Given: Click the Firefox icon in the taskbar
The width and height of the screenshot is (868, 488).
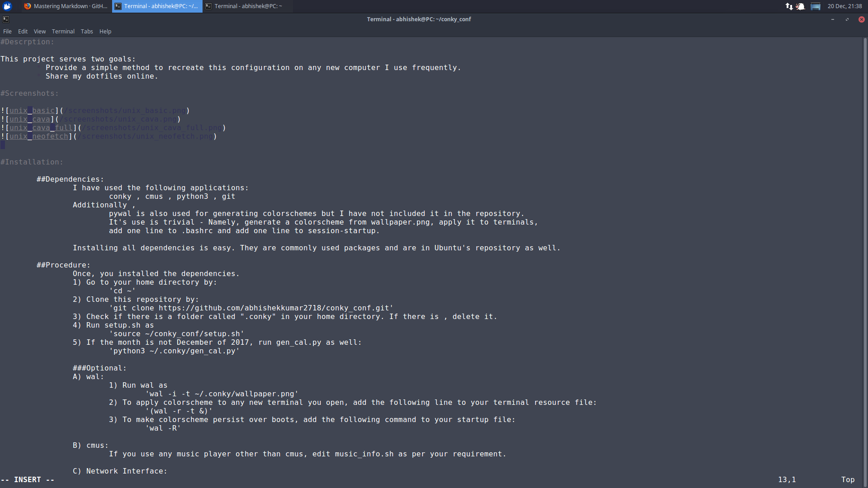Looking at the screenshot, I should pos(28,6).
